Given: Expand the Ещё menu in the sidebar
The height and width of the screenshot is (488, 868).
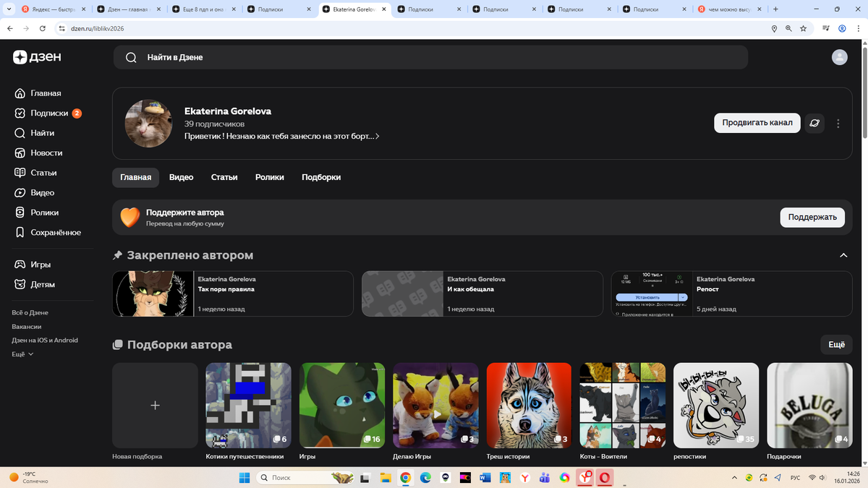Looking at the screenshot, I should (23, 354).
